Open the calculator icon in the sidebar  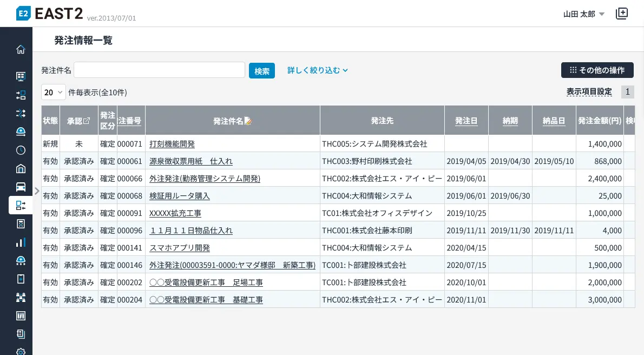click(21, 223)
